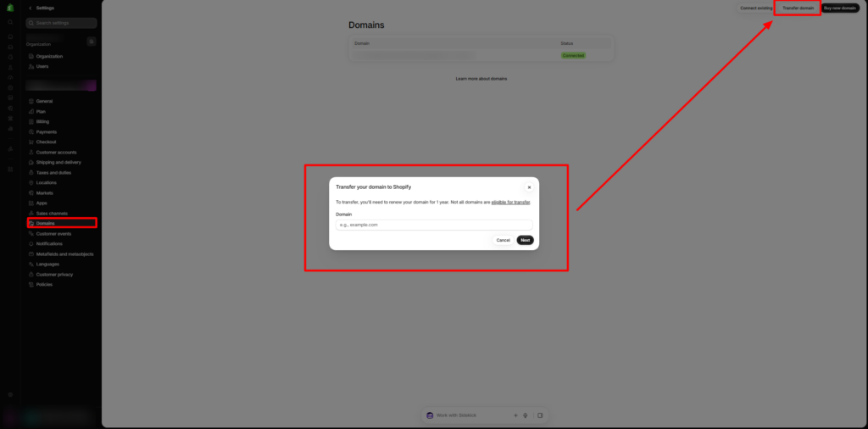Open Apps settings
This screenshot has height=429, width=868.
click(x=42, y=203)
